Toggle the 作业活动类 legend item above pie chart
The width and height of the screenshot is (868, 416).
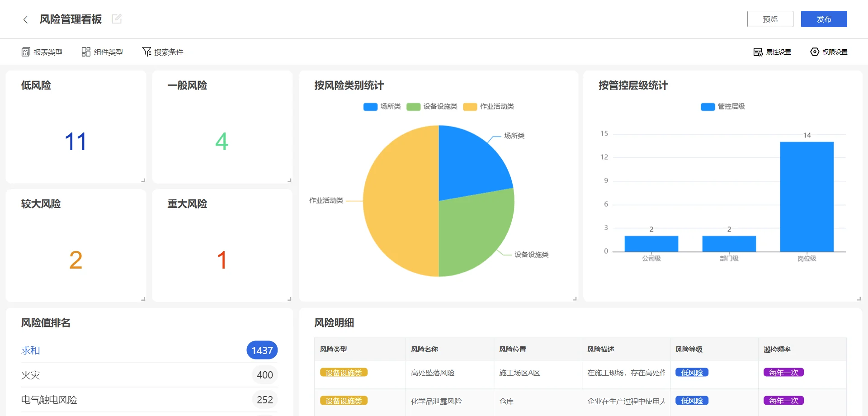pyautogui.click(x=489, y=107)
